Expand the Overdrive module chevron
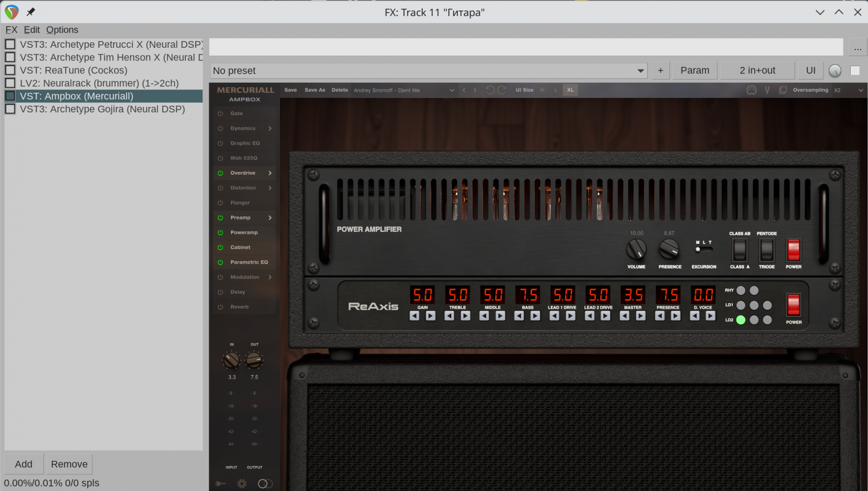The height and width of the screenshot is (491, 868). point(270,173)
